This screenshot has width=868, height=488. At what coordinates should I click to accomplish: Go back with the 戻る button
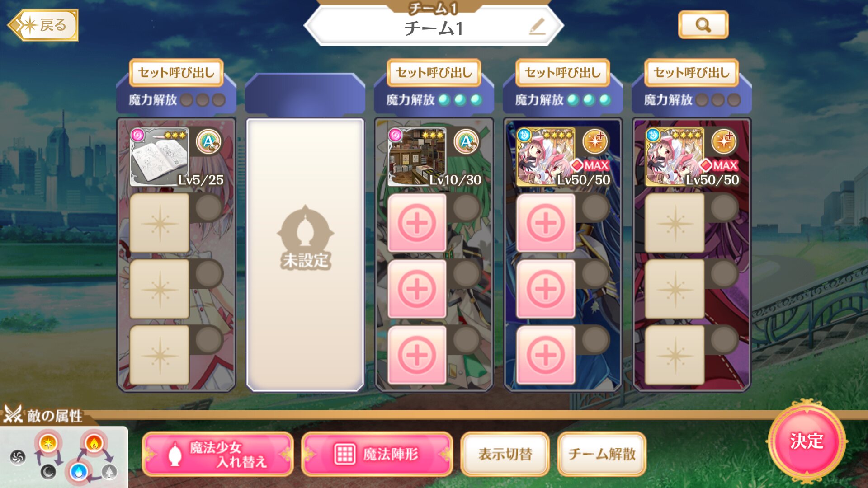coord(43,25)
